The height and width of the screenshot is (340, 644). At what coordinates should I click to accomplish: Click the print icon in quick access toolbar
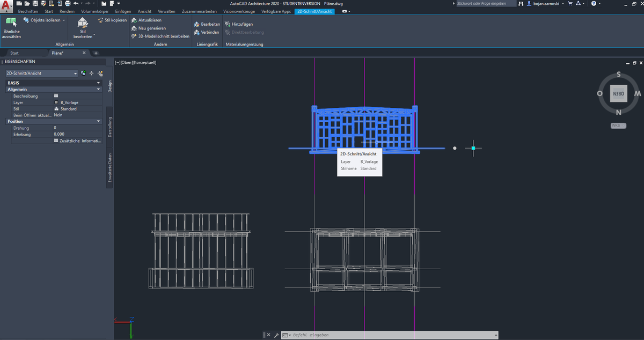(x=68, y=4)
